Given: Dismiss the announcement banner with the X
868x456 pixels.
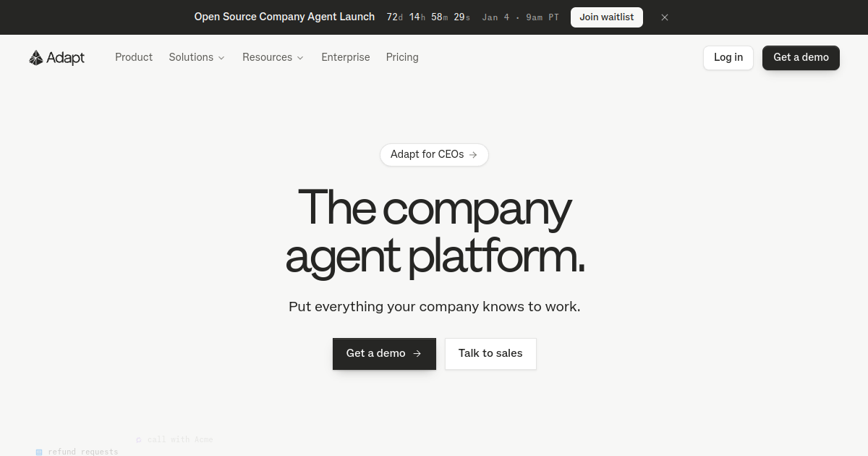Looking at the screenshot, I should pos(665,17).
